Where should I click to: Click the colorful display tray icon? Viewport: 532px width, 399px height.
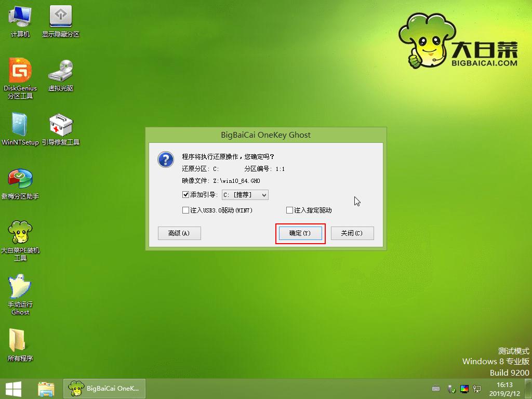click(x=464, y=389)
